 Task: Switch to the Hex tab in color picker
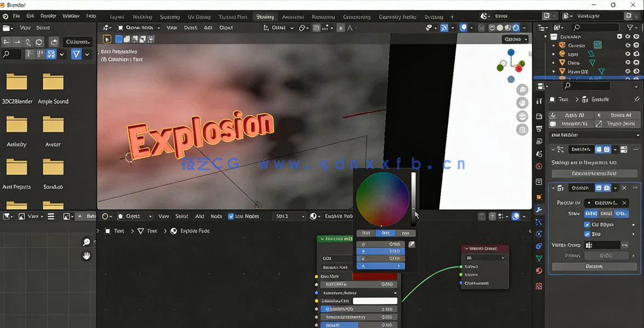coord(406,233)
